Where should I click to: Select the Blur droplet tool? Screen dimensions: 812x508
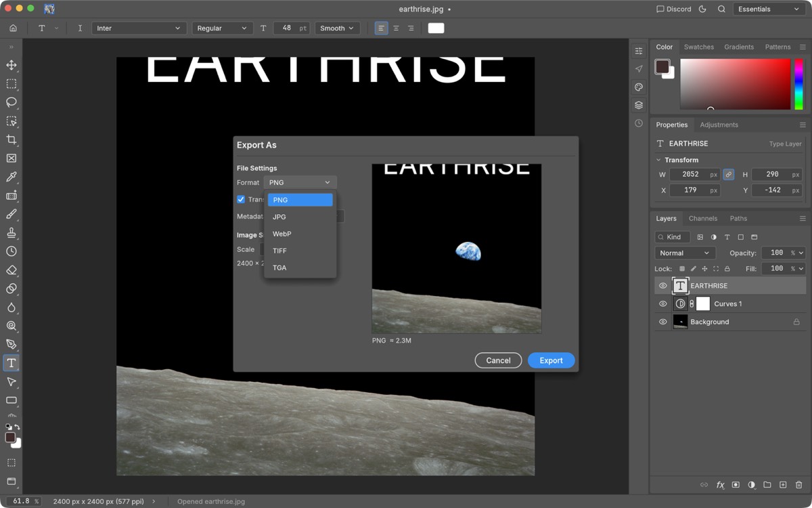(x=12, y=308)
